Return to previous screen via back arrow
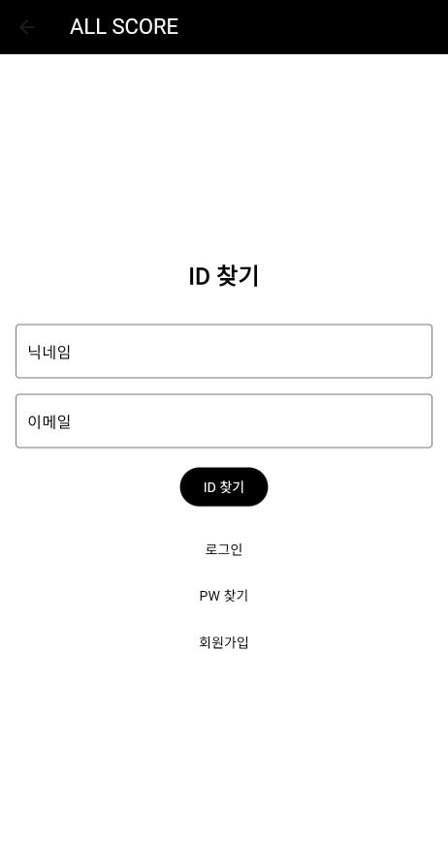 [x=26, y=26]
